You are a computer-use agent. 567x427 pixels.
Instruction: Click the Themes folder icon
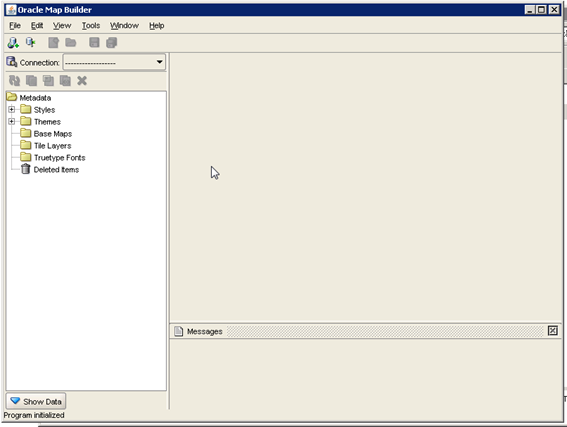click(26, 121)
